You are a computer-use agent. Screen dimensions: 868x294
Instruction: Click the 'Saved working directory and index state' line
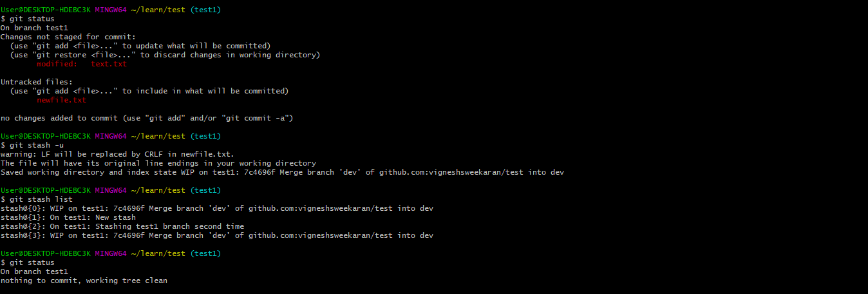click(x=282, y=172)
